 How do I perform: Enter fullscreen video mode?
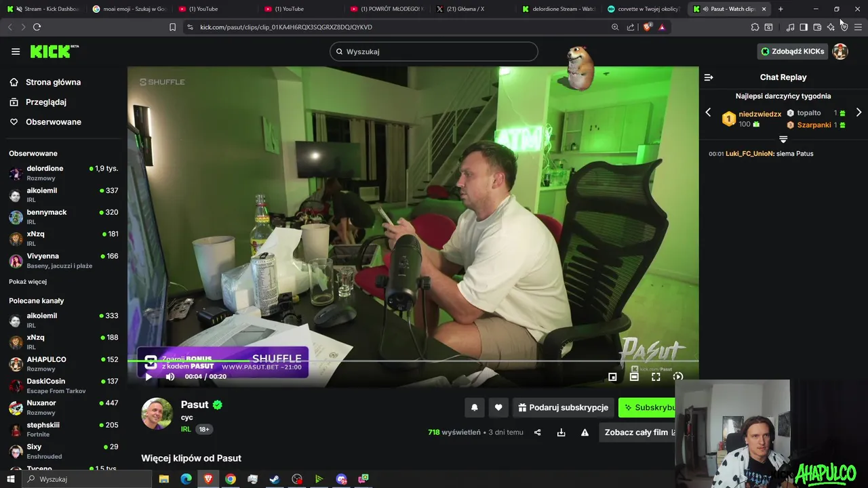pyautogui.click(x=656, y=377)
